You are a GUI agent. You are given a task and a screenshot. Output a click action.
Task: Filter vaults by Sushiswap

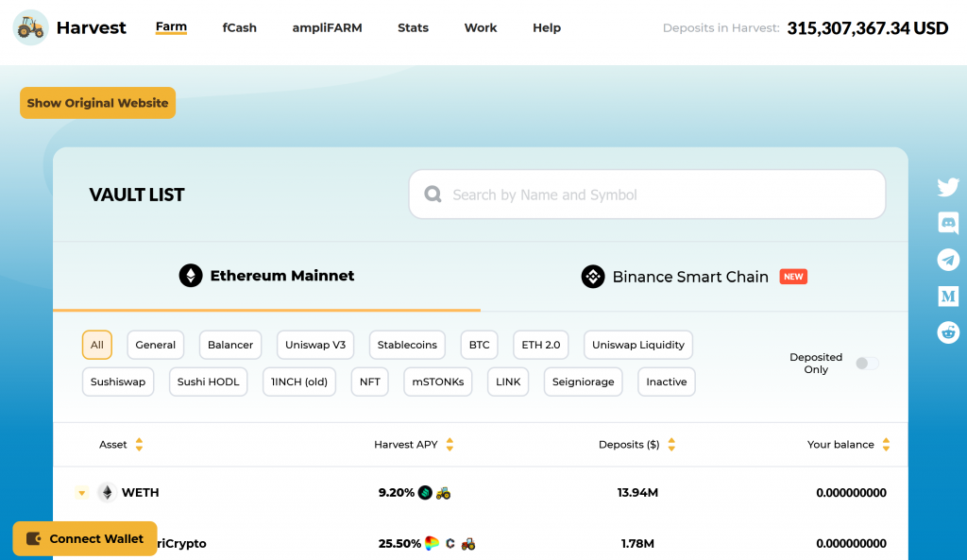[118, 382]
